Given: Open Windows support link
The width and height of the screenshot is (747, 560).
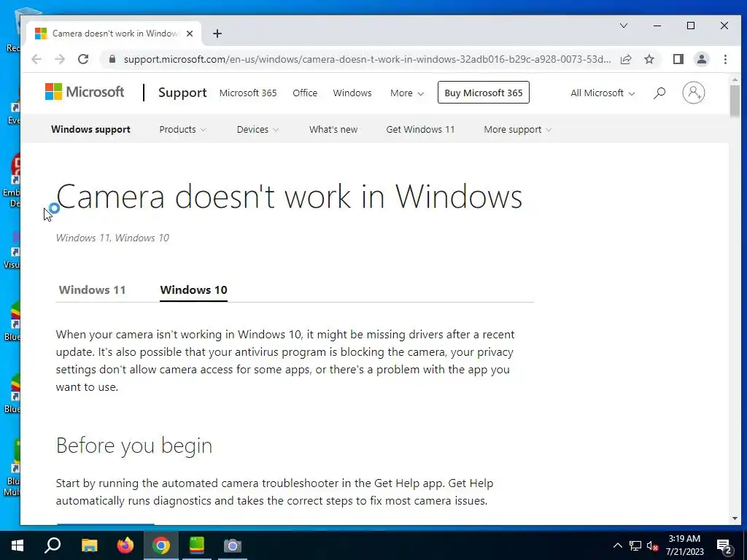Looking at the screenshot, I should [x=90, y=130].
